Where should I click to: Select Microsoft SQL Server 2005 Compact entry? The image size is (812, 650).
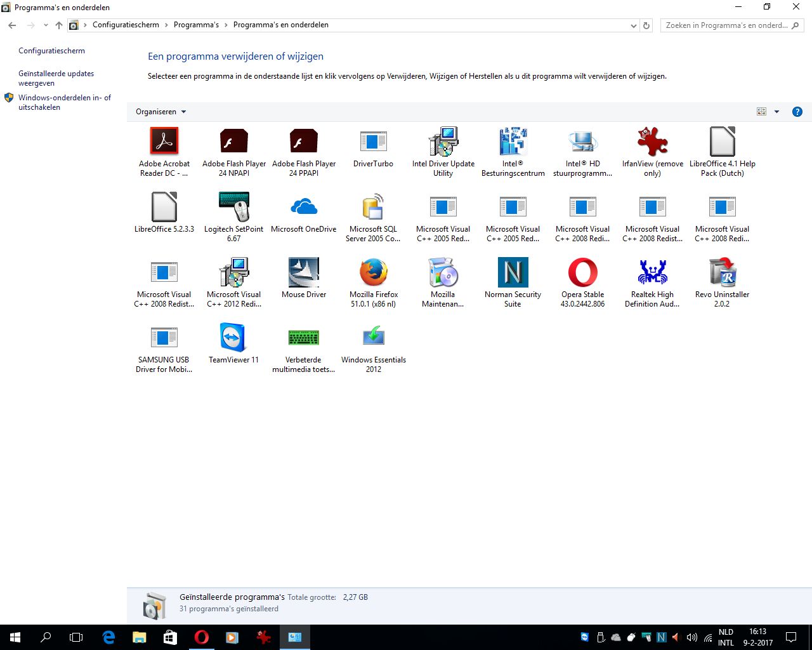click(x=374, y=218)
